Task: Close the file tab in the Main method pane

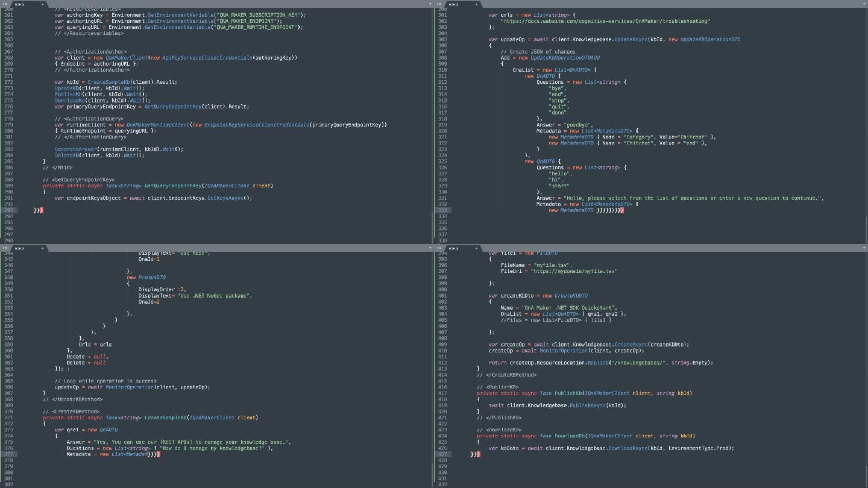Action: coord(42,4)
